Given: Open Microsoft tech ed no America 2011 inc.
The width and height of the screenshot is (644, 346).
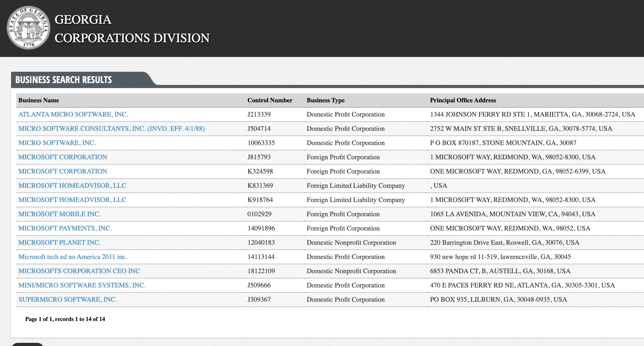Looking at the screenshot, I should click(73, 257).
